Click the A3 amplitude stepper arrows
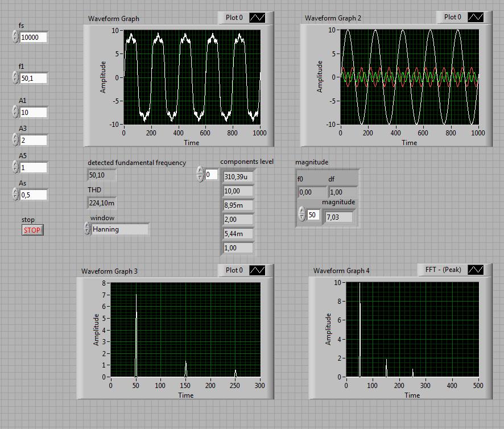504x429 pixels. [15, 139]
